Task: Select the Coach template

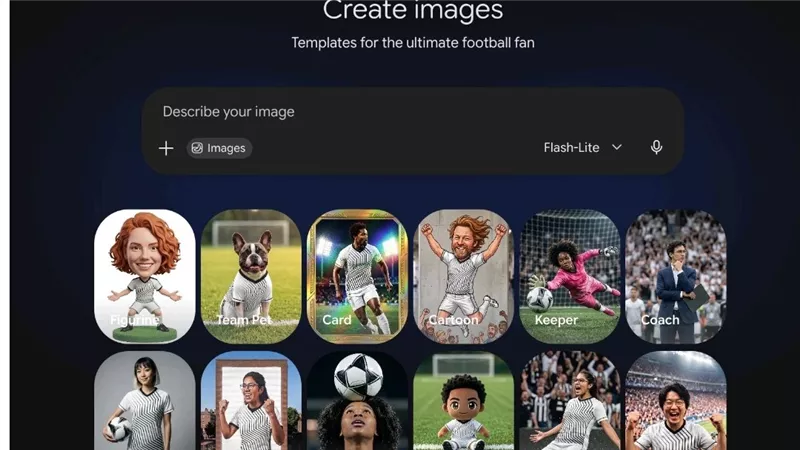Action: (x=676, y=276)
